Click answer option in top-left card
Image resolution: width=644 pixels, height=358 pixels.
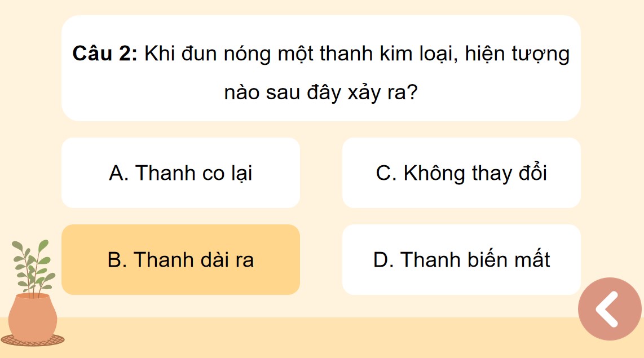(181, 173)
